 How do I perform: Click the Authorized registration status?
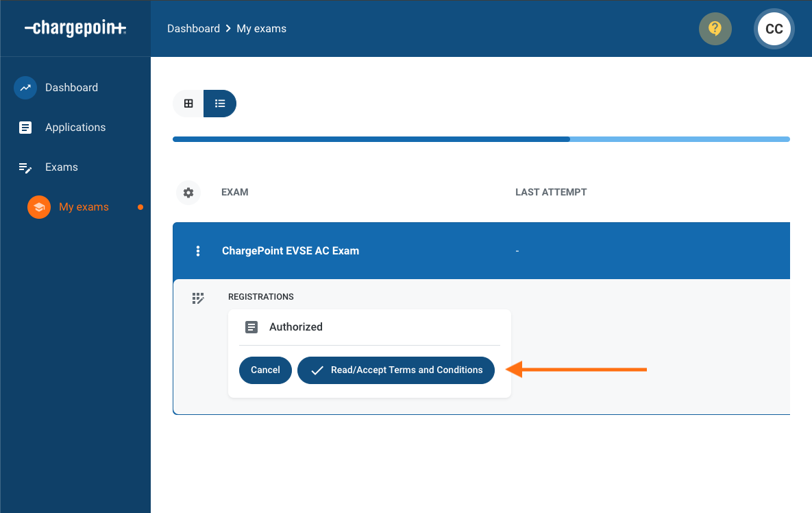296,327
